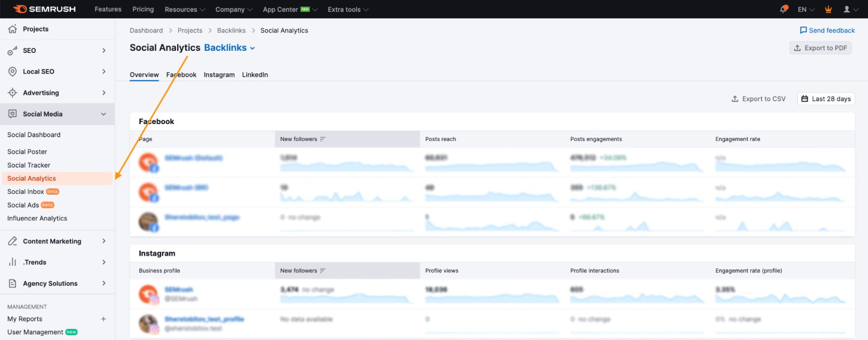Click the Export to CSV upload icon
The width and height of the screenshot is (868, 340).
tap(735, 99)
